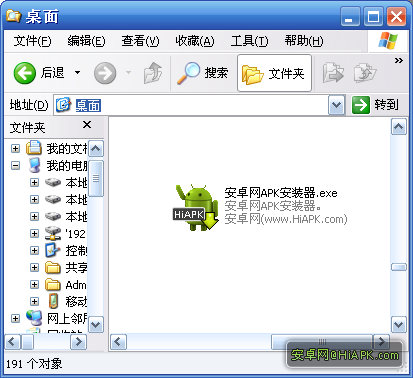Expand the 控制 control panel node

[x=34, y=250]
